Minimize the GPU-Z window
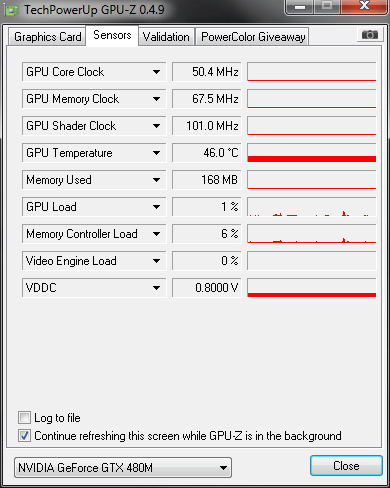The height and width of the screenshot is (488, 390). tap(300, 7)
